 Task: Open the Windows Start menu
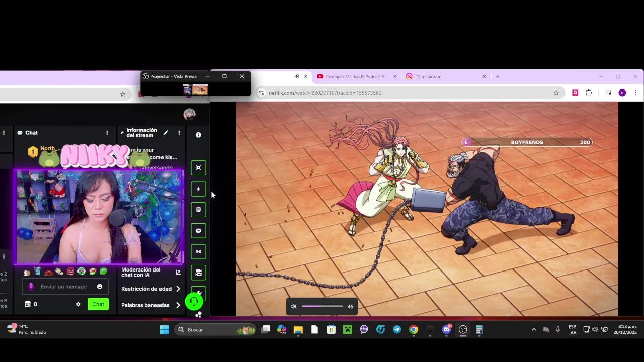[x=165, y=330]
